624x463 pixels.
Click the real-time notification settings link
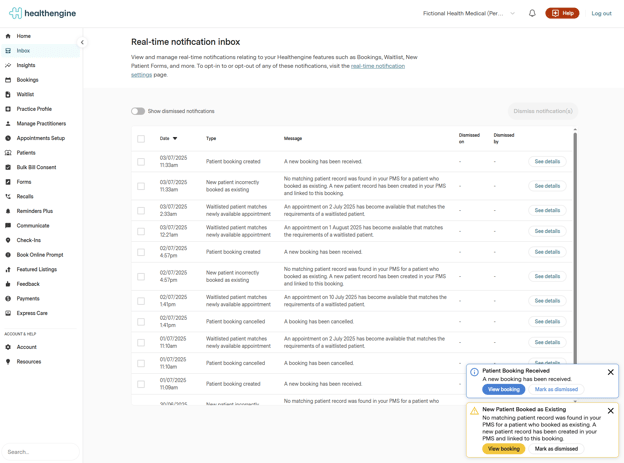[378, 66]
